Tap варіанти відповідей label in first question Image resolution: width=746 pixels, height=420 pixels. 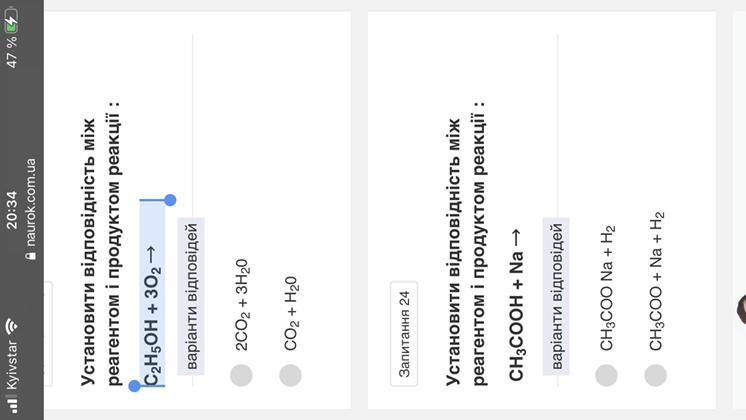coord(191,296)
